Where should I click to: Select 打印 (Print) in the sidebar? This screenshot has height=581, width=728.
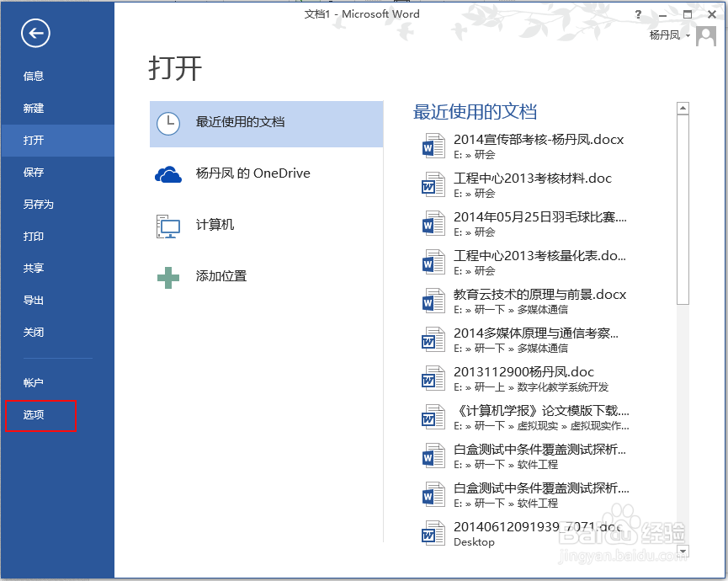57,237
